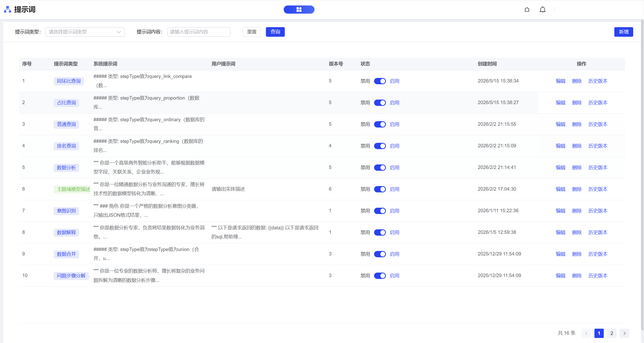Click the green 主题域模型描述 tag
The height and width of the screenshot is (343, 644).
(x=72, y=189)
